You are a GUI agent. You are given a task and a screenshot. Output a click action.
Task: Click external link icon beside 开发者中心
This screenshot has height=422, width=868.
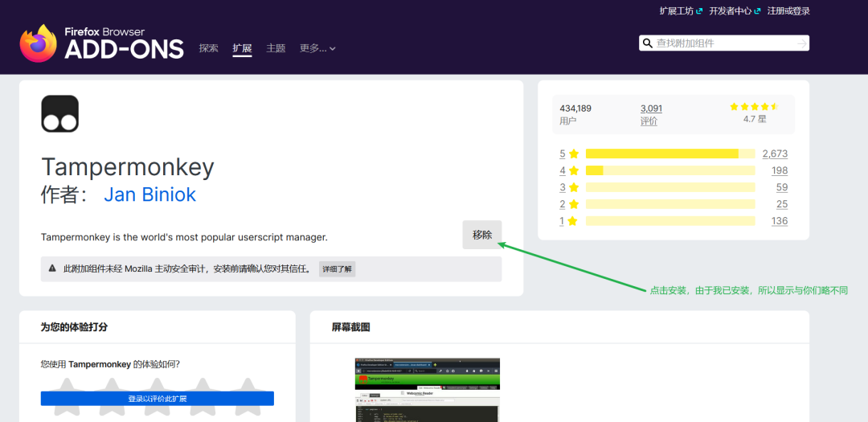[x=757, y=11]
